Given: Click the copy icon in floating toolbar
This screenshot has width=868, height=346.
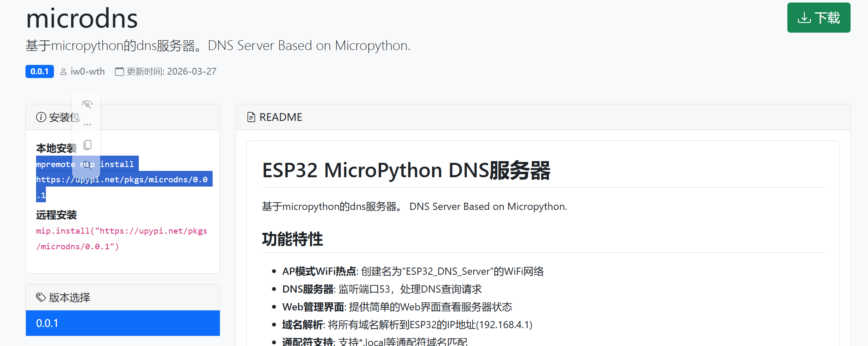Looking at the screenshot, I should click(x=87, y=145).
